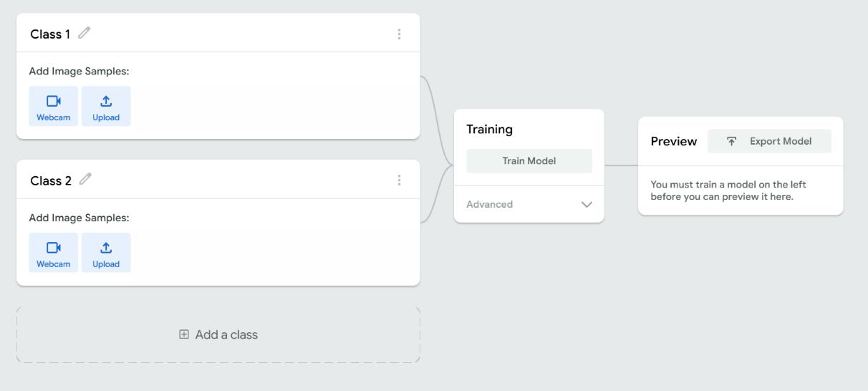Click the Training panel heading
868x391 pixels.
pyautogui.click(x=489, y=130)
